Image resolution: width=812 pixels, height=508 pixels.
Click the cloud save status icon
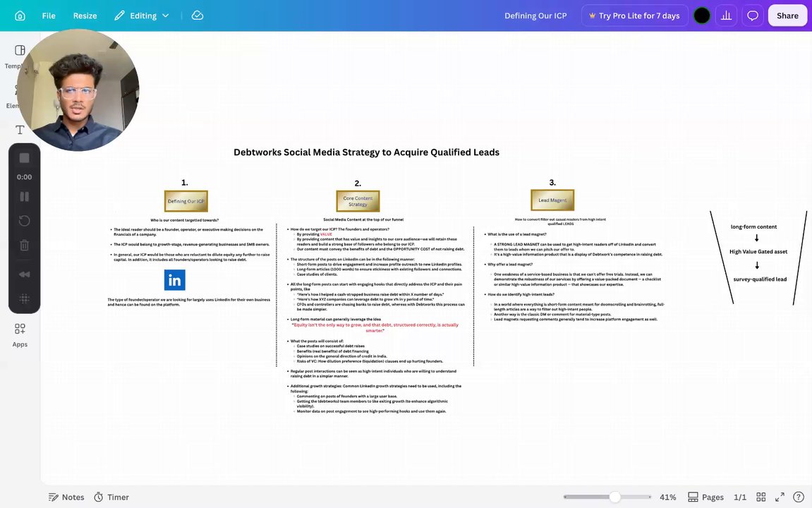pos(198,16)
